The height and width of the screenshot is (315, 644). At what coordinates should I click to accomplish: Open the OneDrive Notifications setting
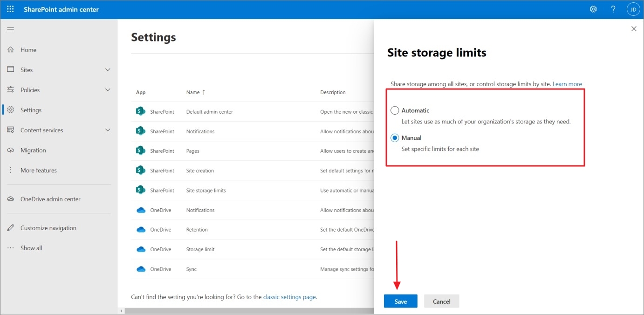(200, 210)
